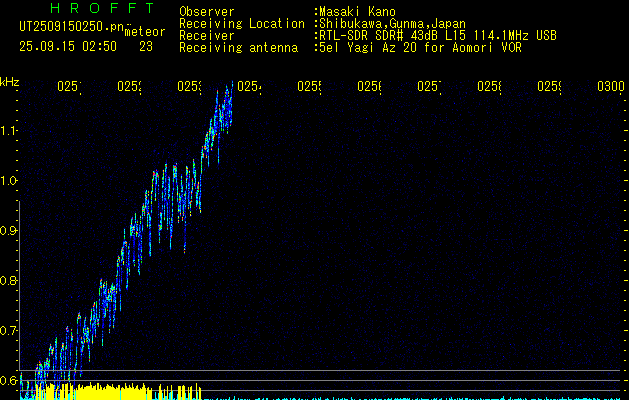Click the Receiver label
Viewport: 629px width, 400px height.
(207, 36)
